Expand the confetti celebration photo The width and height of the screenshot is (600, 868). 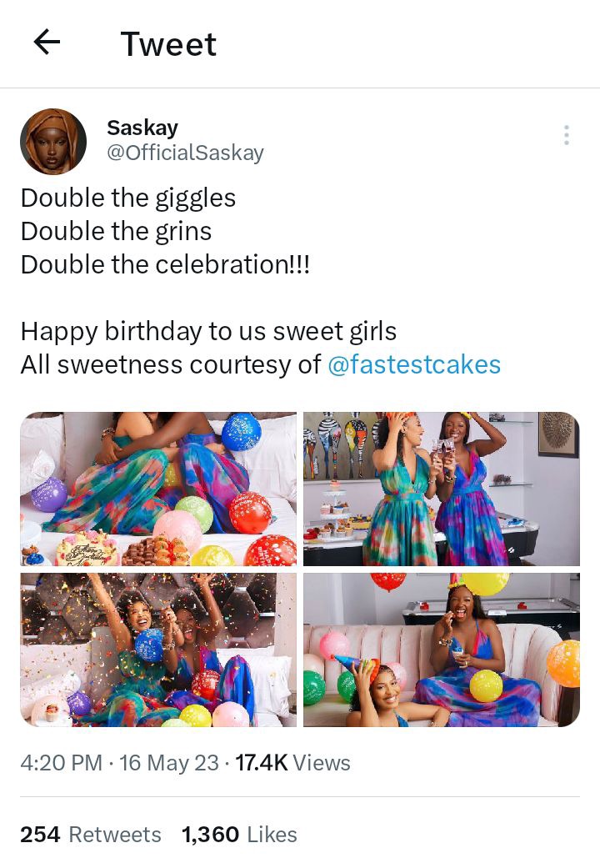coord(158,650)
